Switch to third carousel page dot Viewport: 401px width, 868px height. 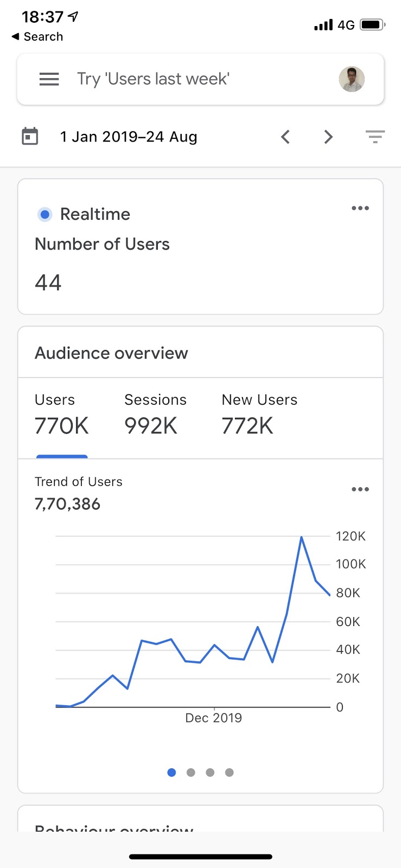point(210,773)
